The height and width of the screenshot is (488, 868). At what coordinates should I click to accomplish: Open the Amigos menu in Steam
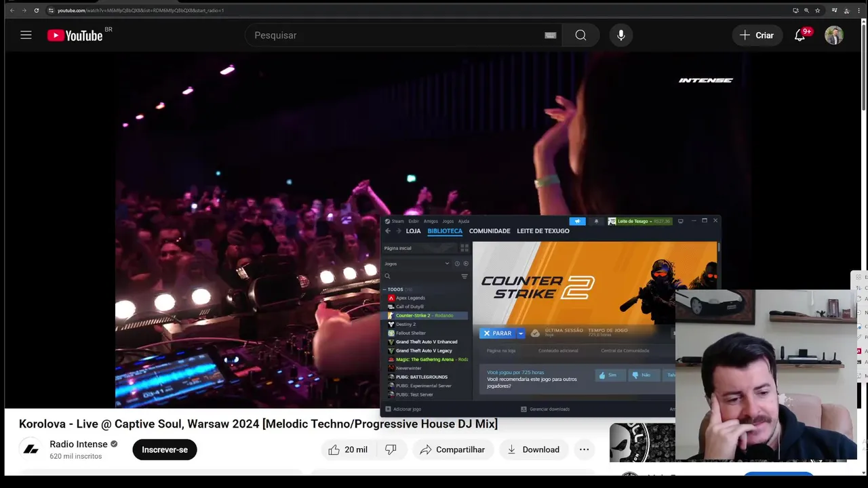pyautogui.click(x=431, y=221)
